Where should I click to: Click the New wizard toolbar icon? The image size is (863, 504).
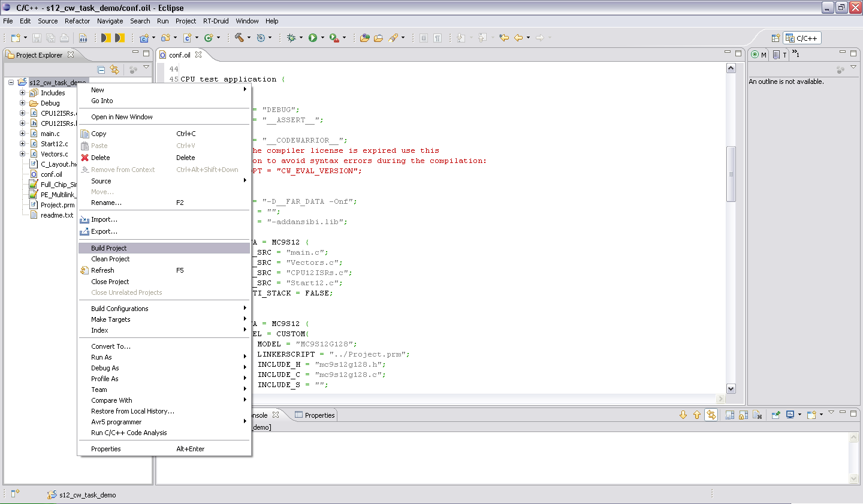coord(16,38)
